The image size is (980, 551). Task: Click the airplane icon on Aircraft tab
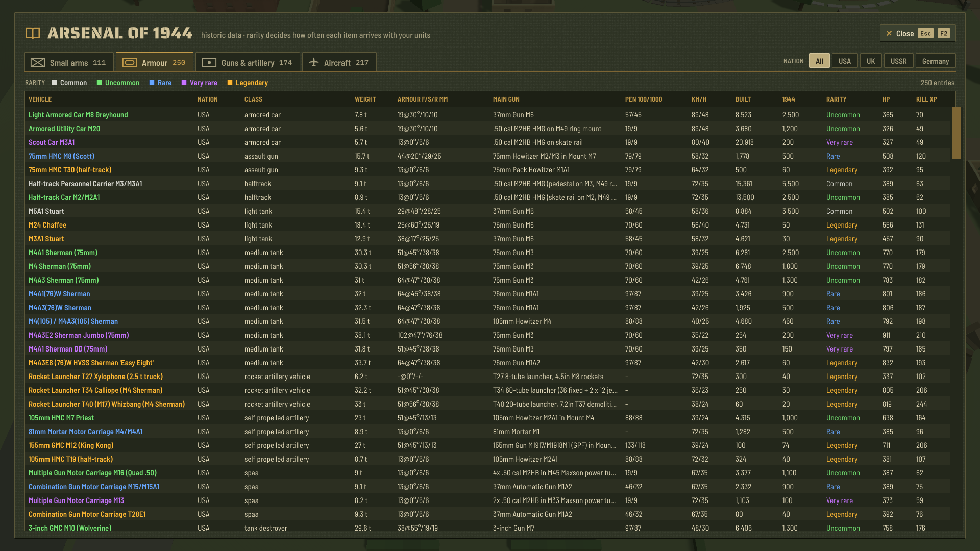click(x=314, y=62)
